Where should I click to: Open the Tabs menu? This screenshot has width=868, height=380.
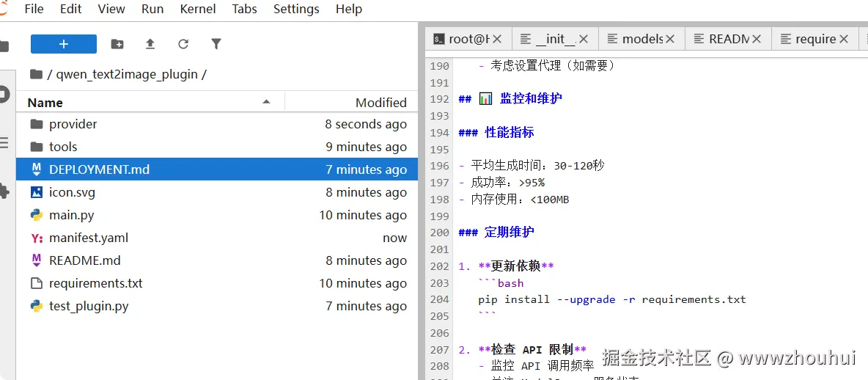(245, 10)
